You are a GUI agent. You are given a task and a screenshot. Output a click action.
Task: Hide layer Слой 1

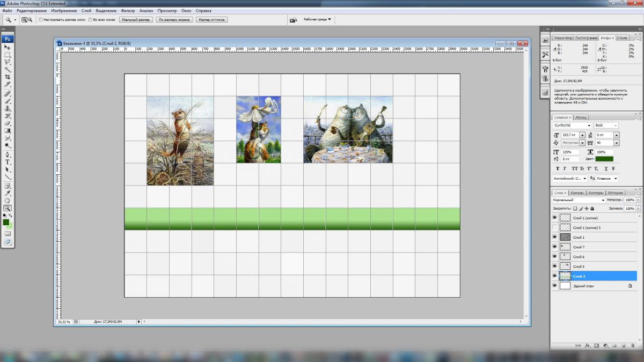pyautogui.click(x=554, y=237)
